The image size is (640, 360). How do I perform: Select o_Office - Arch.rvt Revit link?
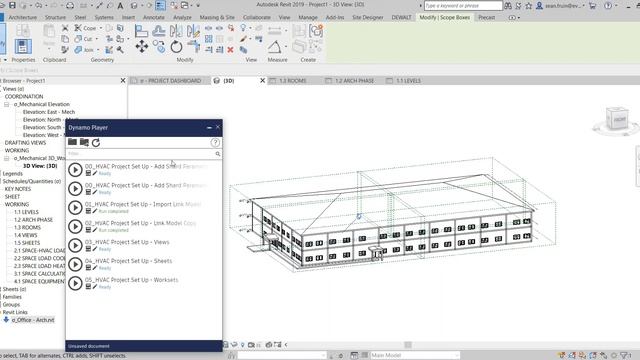pos(33,320)
